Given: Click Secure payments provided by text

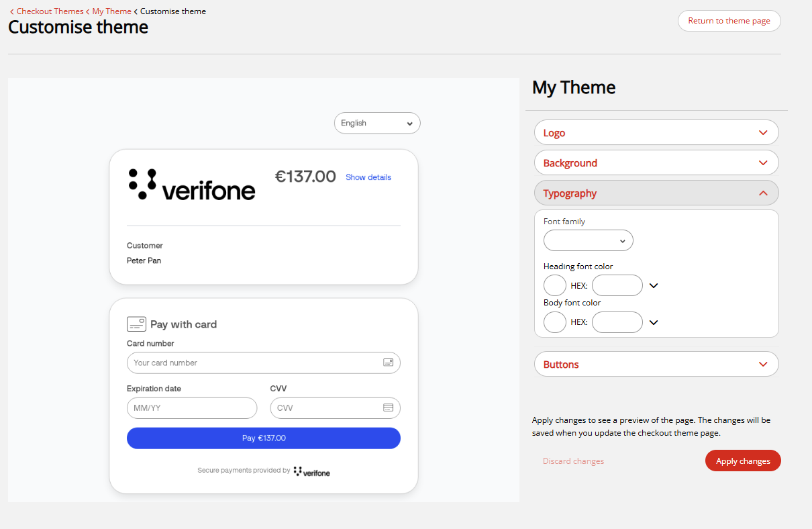Looking at the screenshot, I should pos(244,471).
